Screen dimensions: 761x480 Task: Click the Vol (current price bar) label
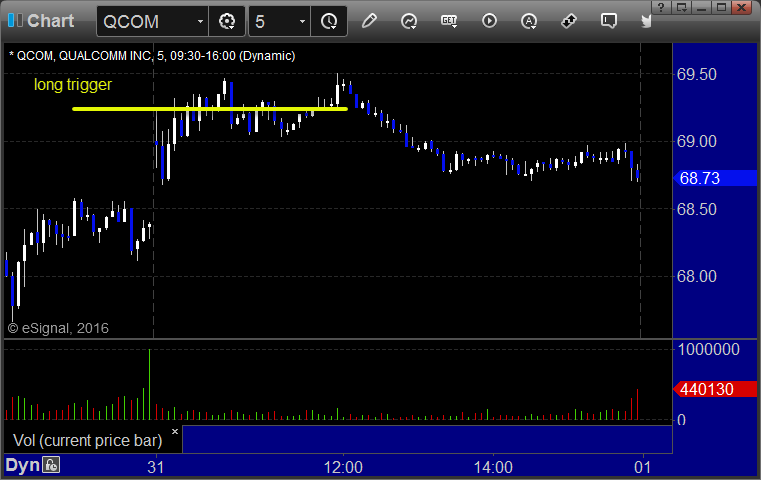[x=87, y=440]
